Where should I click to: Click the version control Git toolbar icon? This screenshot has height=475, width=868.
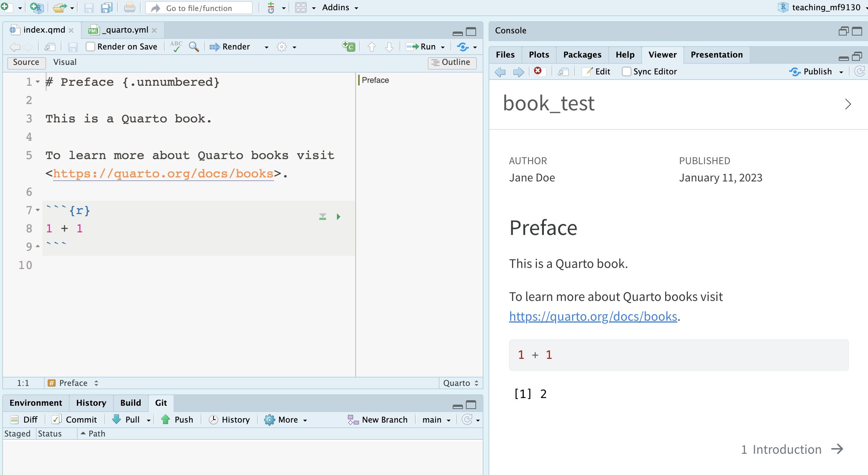pos(271,8)
